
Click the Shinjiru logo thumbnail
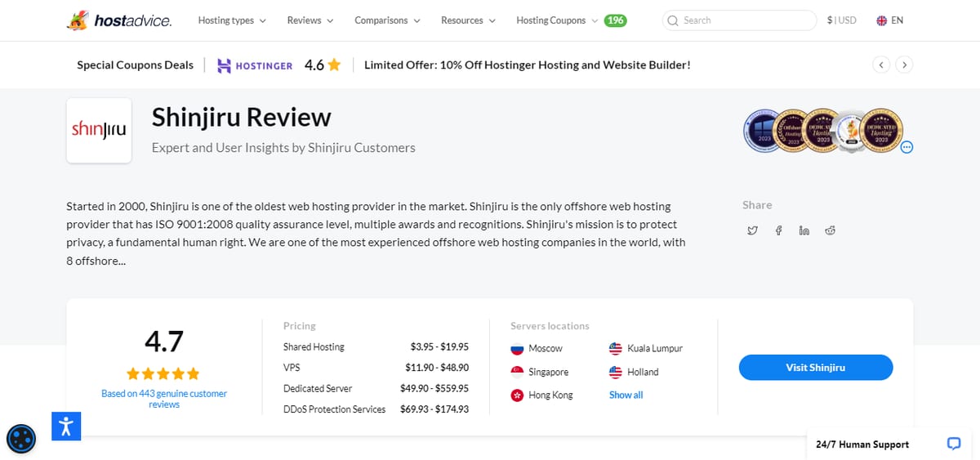click(99, 131)
